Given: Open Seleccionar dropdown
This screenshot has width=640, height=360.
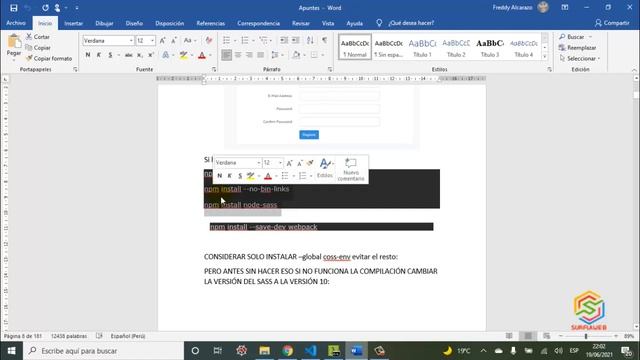Looking at the screenshot, I should click(580, 58).
